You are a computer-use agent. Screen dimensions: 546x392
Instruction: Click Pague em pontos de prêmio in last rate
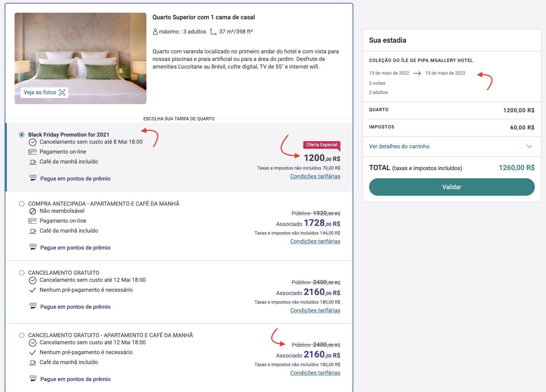pos(75,379)
